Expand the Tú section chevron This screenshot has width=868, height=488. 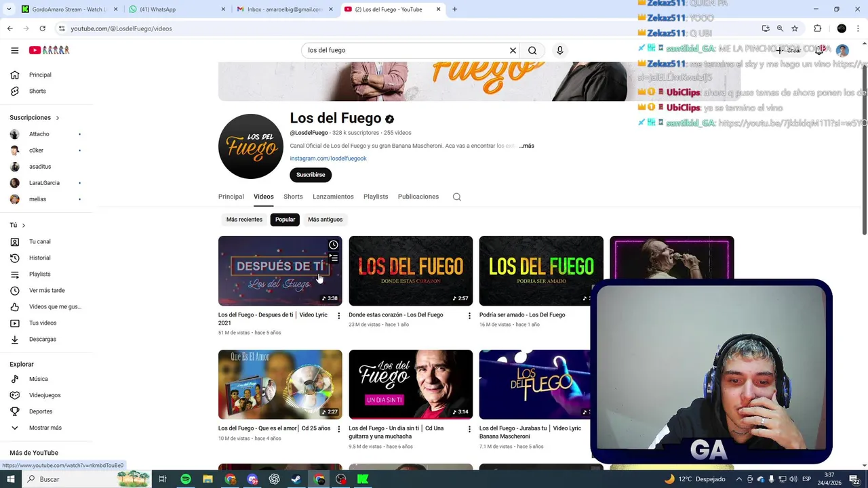pos(23,225)
